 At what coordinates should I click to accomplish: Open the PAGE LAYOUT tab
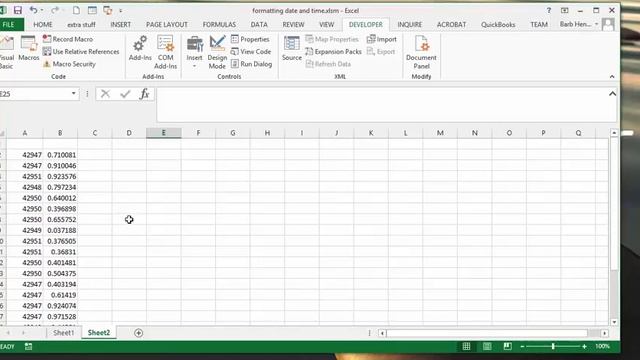pyautogui.click(x=167, y=24)
